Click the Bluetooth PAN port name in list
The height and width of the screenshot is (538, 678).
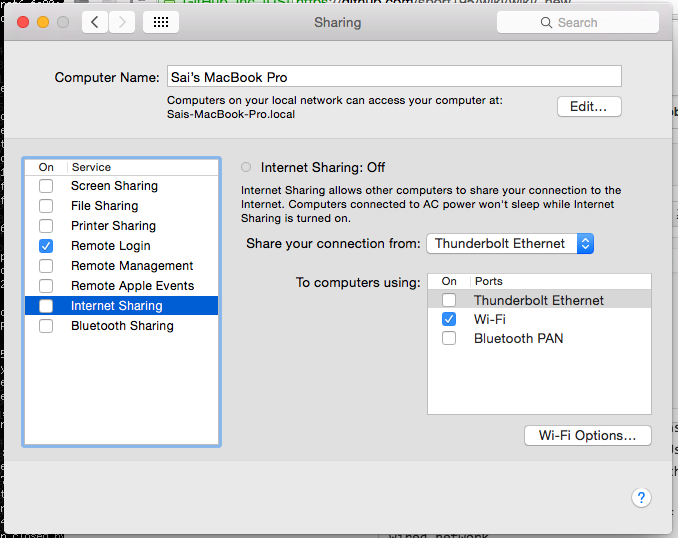tap(518, 338)
